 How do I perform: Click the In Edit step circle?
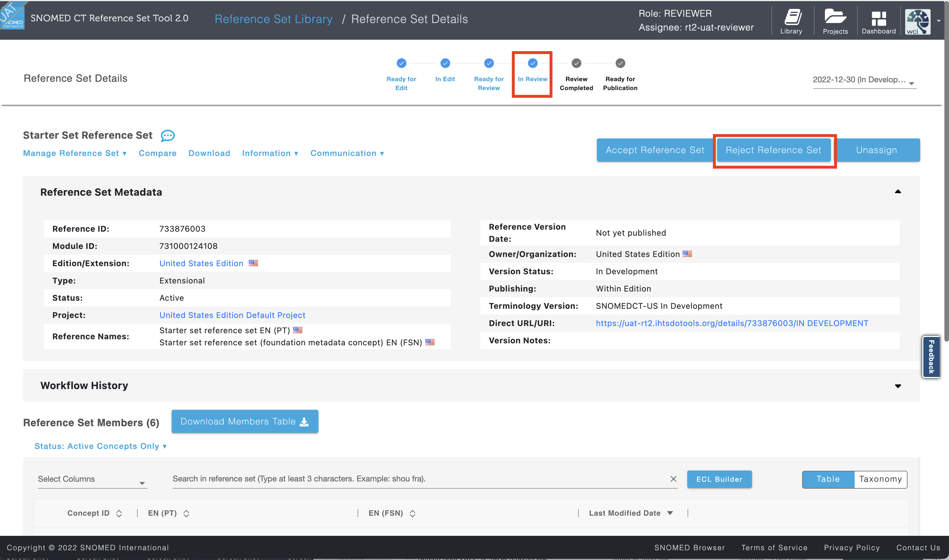pos(445,63)
